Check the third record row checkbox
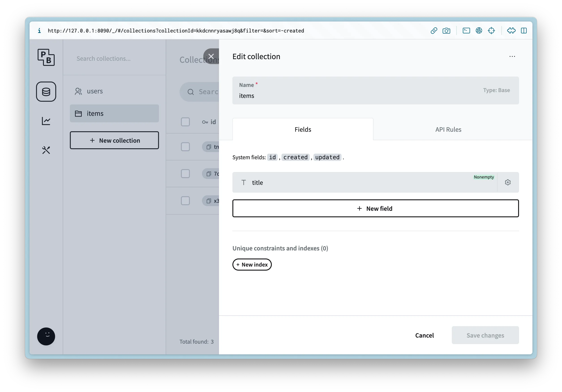This screenshot has width=562, height=392. 185,201
